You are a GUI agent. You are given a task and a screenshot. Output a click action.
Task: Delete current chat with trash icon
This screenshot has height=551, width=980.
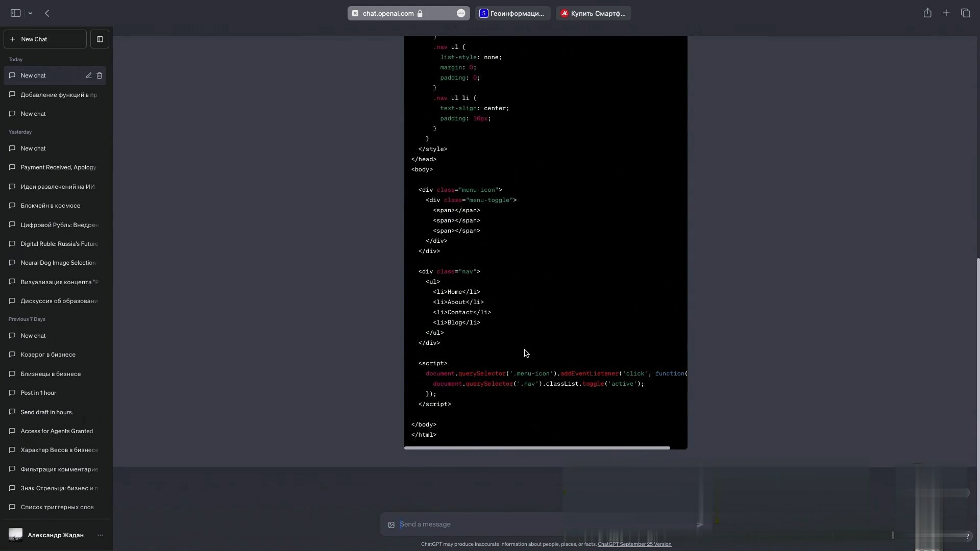coord(100,76)
